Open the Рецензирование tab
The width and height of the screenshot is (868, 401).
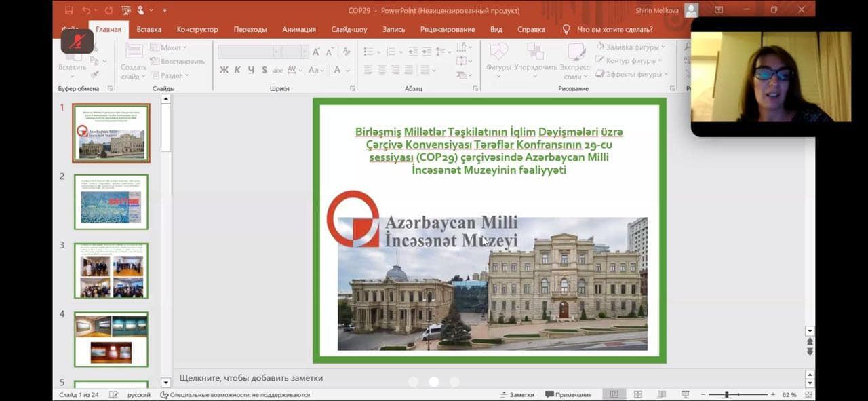pyautogui.click(x=448, y=30)
